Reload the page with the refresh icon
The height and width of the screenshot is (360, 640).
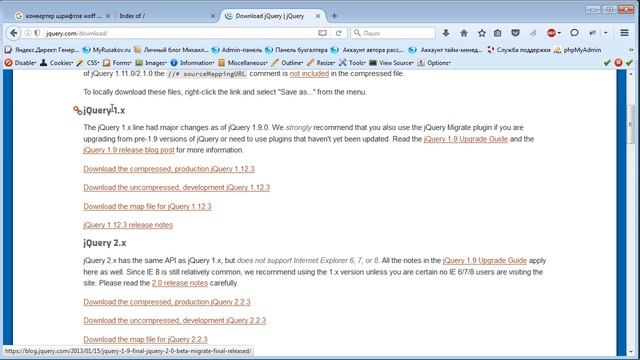339,33
